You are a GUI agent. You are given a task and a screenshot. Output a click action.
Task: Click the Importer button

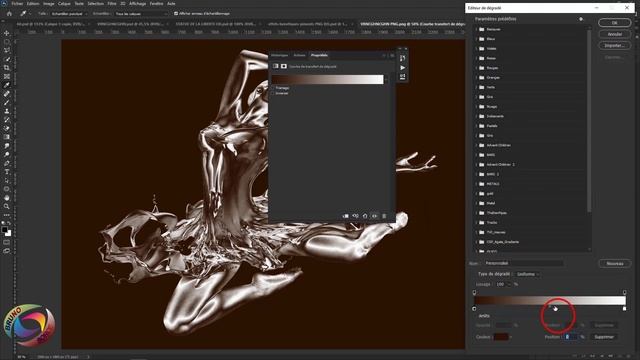tap(614, 46)
